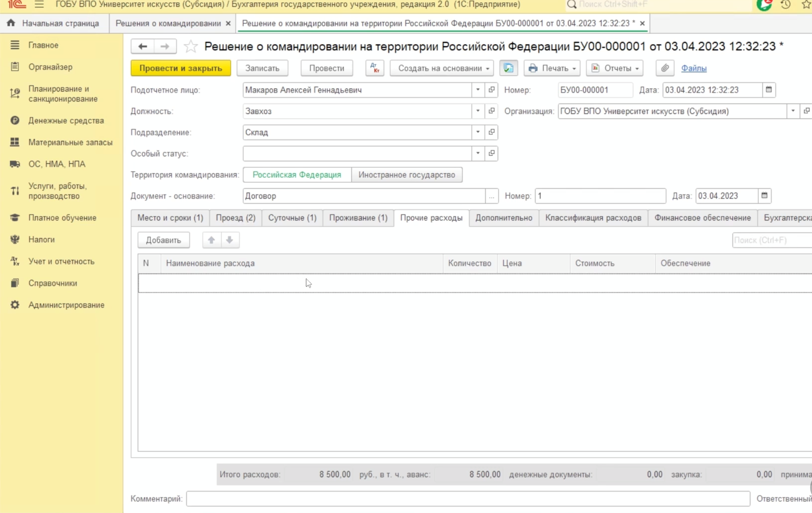
Task: Click move row up arrow icon
Action: pyautogui.click(x=212, y=240)
